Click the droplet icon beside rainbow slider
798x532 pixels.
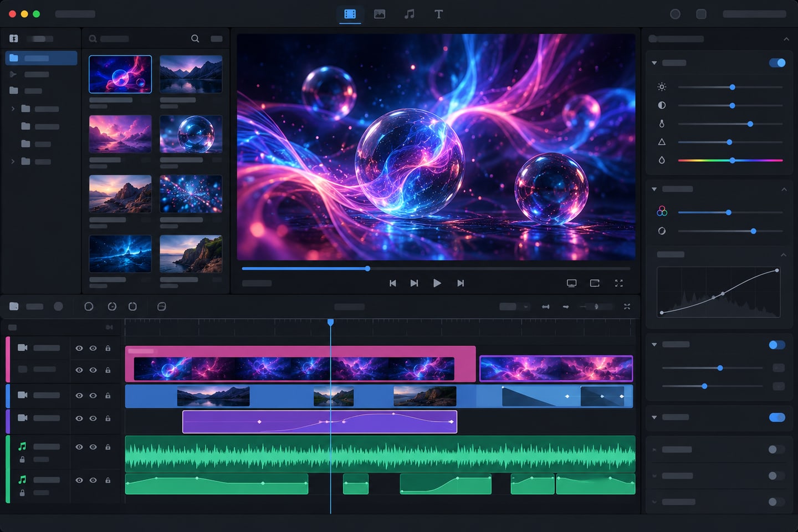(x=662, y=160)
